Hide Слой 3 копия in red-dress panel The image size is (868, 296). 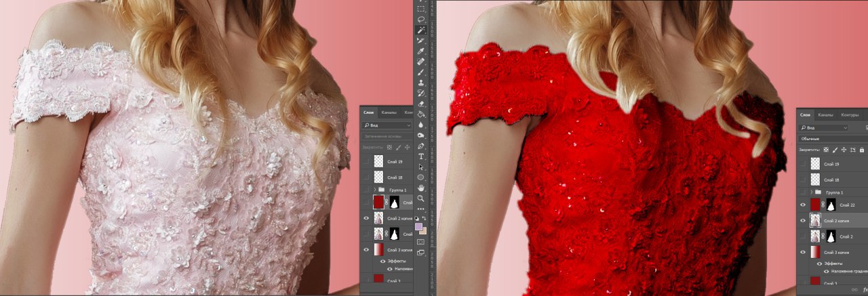click(803, 253)
